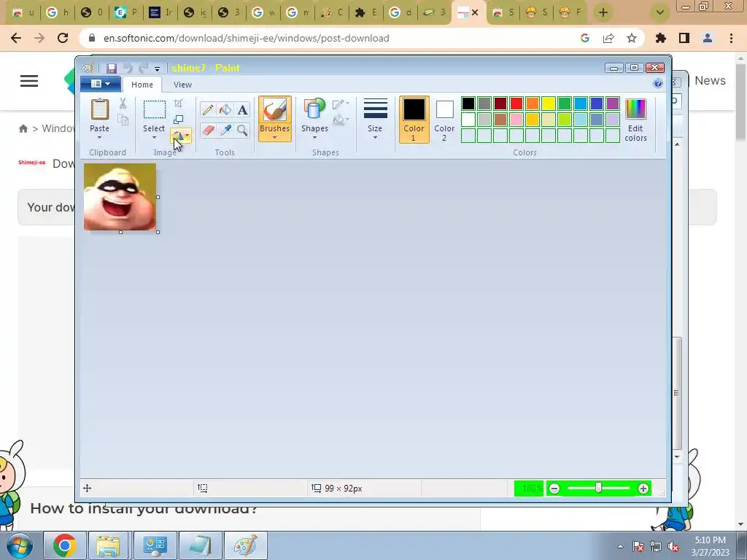The width and height of the screenshot is (747, 560).
Task: Click Paint icon on the taskbar
Action: [245, 545]
